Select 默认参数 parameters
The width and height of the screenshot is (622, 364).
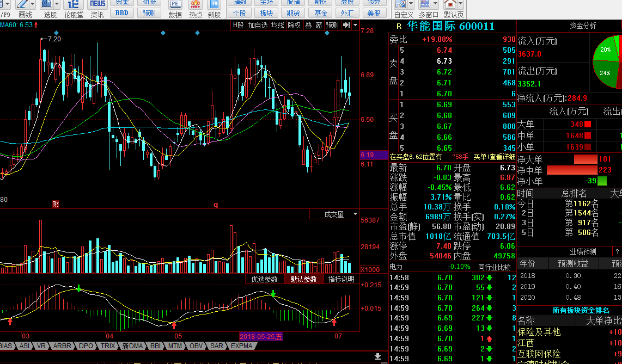point(304,279)
